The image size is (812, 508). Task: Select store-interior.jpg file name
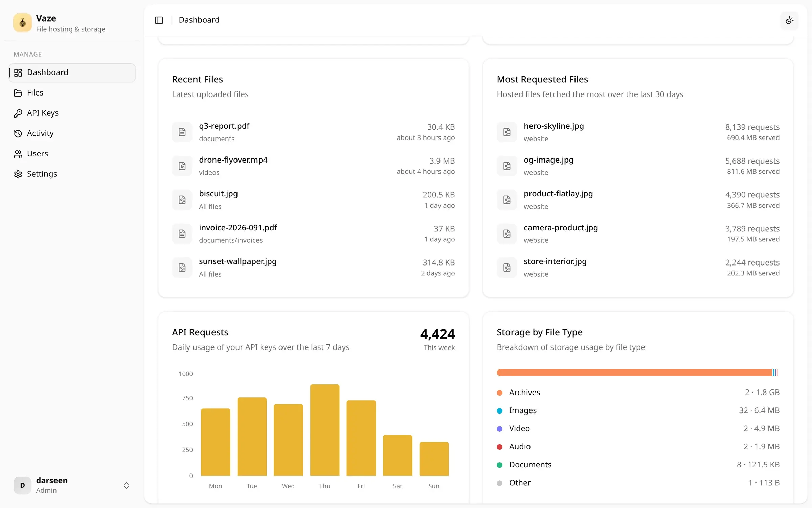coord(555,261)
